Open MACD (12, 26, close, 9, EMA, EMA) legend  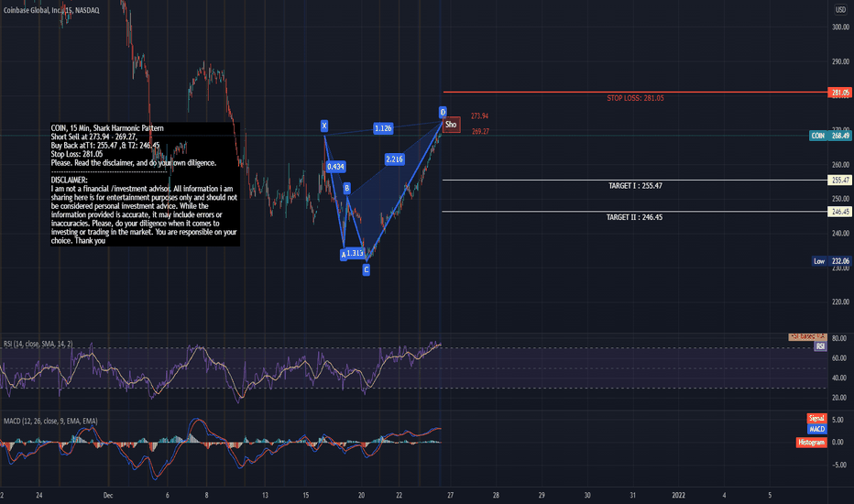coord(50,422)
